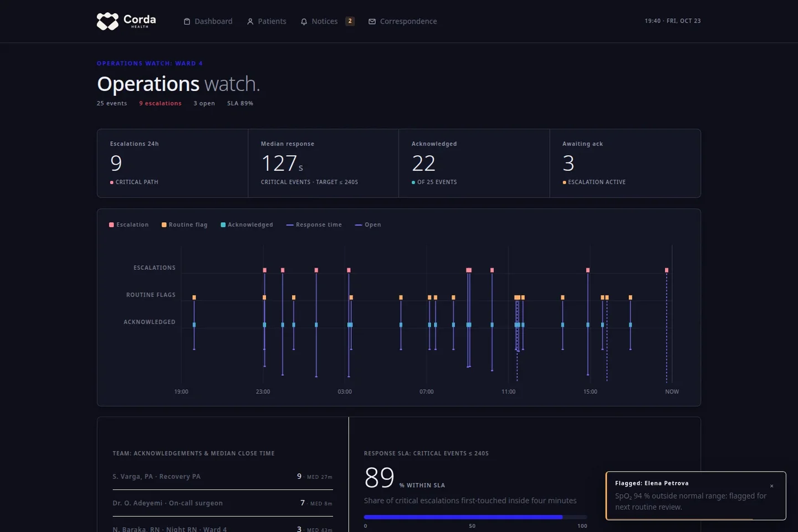
Task: Click the pink Escalation legend swatch
Action: point(111,225)
